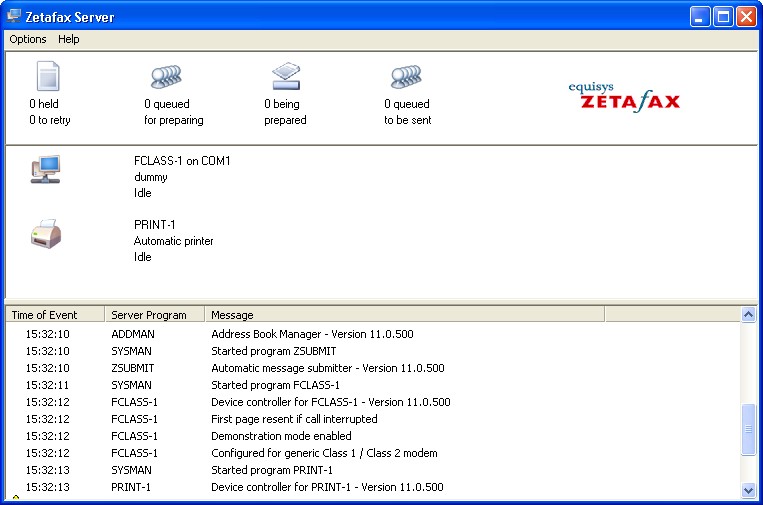The height and width of the screenshot is (505, 763).
Task: Select the Started program ZSUBMIT log row
Action: click(x=273, y=351)
